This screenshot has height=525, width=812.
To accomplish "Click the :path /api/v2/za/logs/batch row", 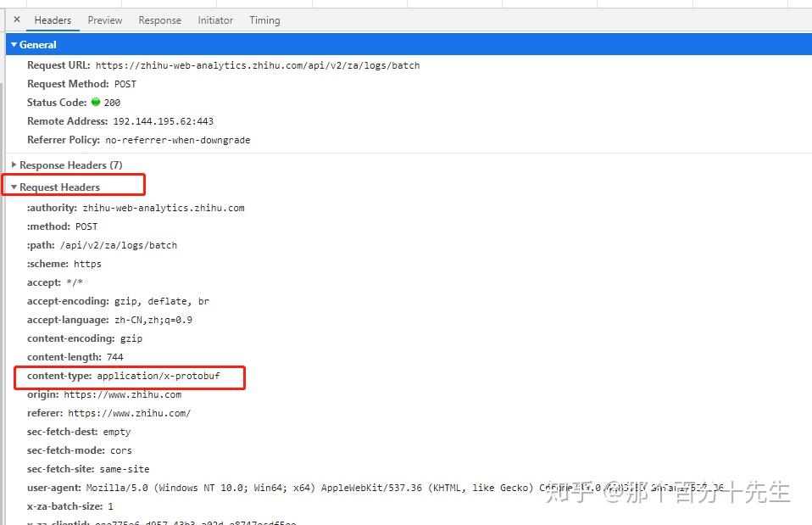I will pyautogui.click(x=102, y=245).
